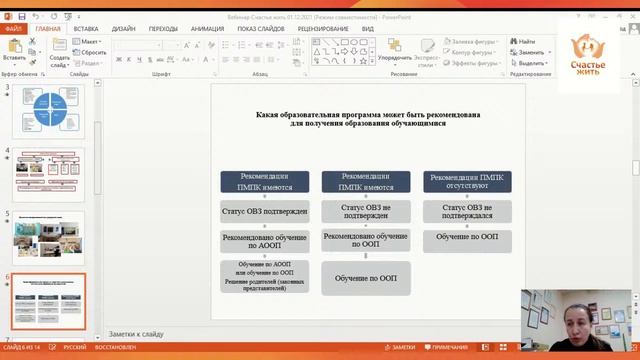Select the text box shape in gallery
Viewport: 640px width, 360px height.
pos(317,42)
